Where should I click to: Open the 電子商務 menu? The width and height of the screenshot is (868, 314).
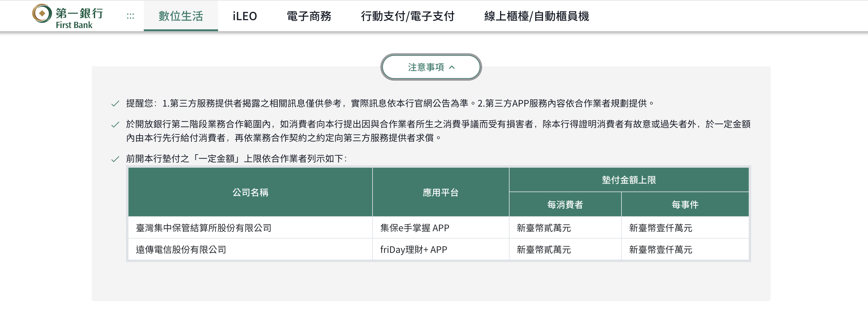click(x=309, y=16)
